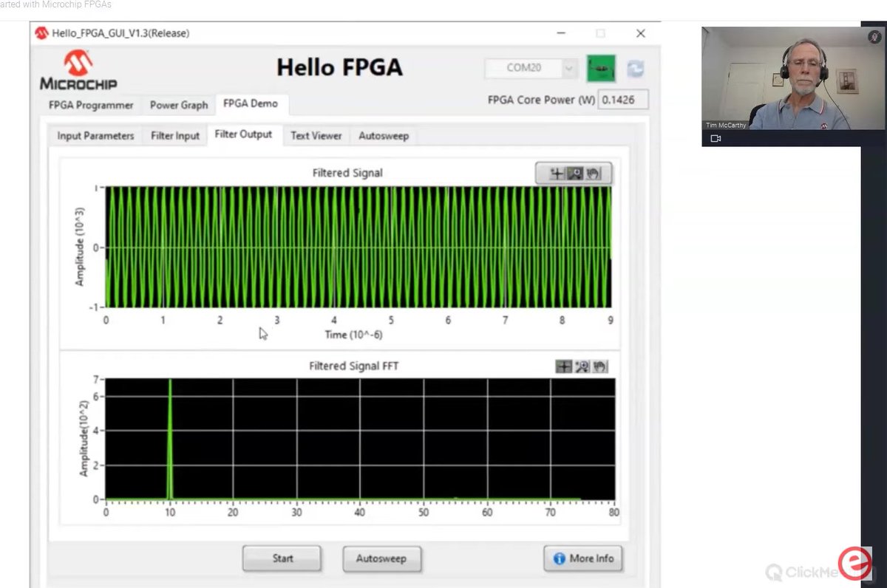Viewport: 887px width, 588px height.
Task: Click the Autosweep button at bottom
Action: click(381, 558)
